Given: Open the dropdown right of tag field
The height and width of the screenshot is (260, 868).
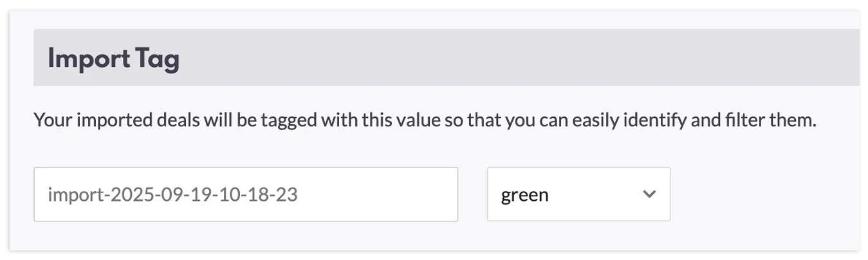Looking at the screenshot, I should (578, 194).
